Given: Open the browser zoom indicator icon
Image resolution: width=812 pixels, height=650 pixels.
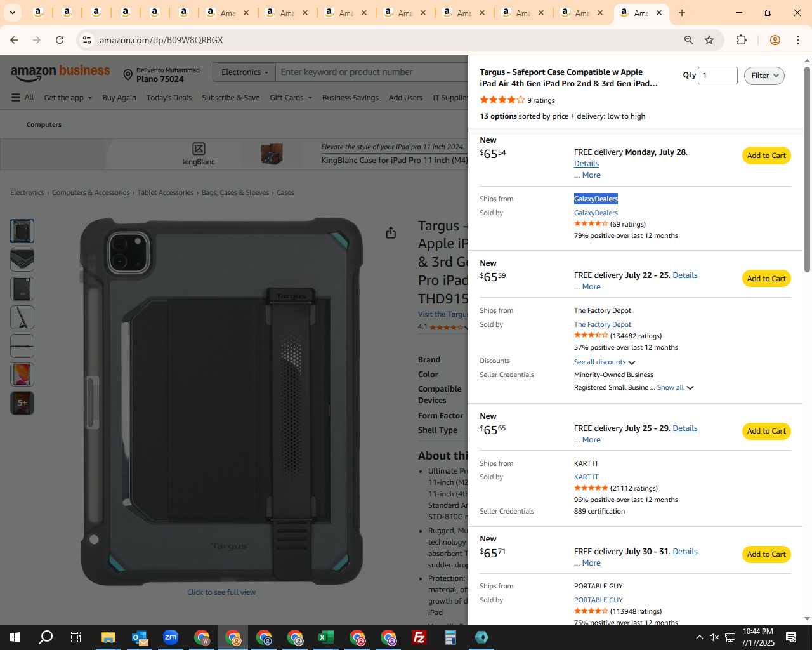Looking at the screenshot, I should (688, 40).
